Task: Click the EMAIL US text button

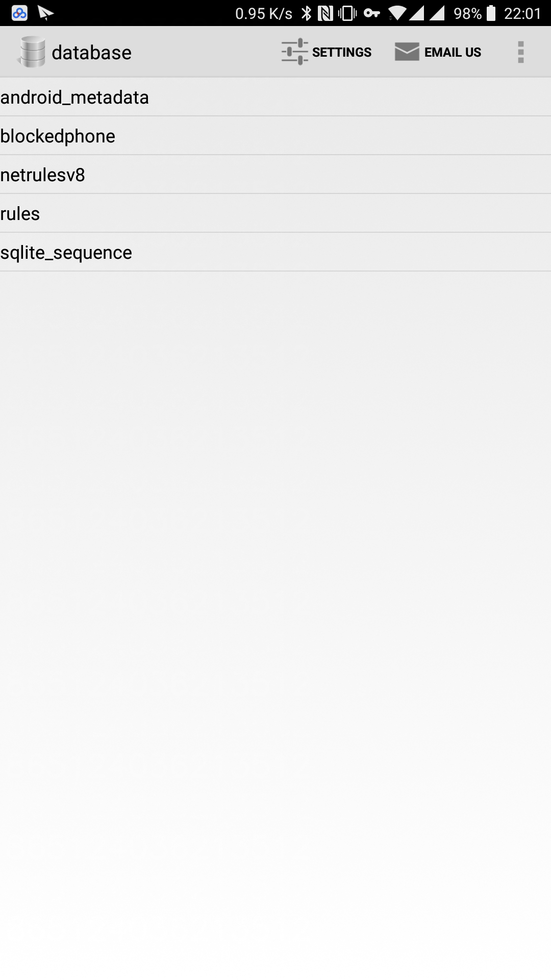Action: point(453,52)
